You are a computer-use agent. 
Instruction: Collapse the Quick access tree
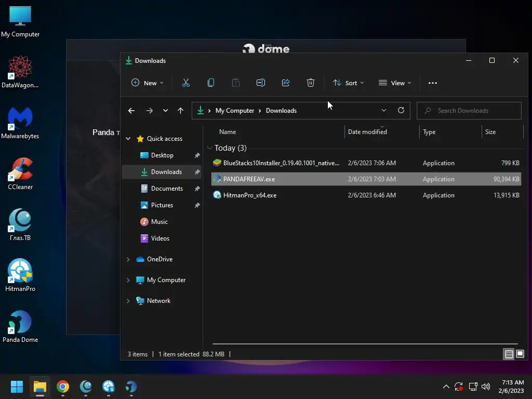128,138
